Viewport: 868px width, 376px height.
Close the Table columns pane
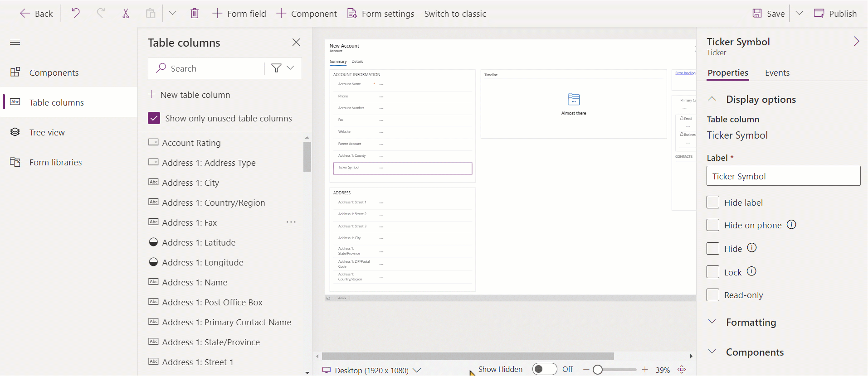[x=296, y=42]
